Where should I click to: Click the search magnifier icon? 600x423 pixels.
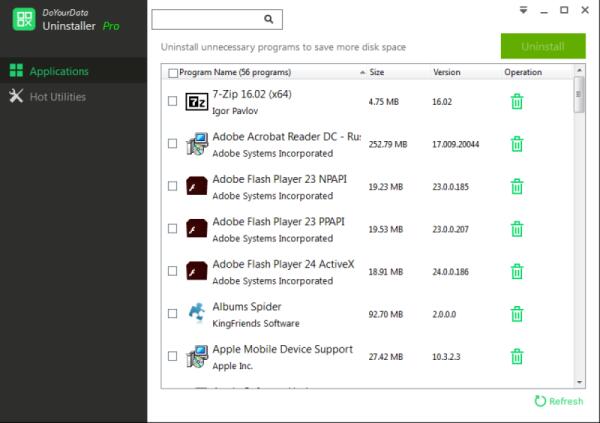pyautogui.click(x=268, y=19)
